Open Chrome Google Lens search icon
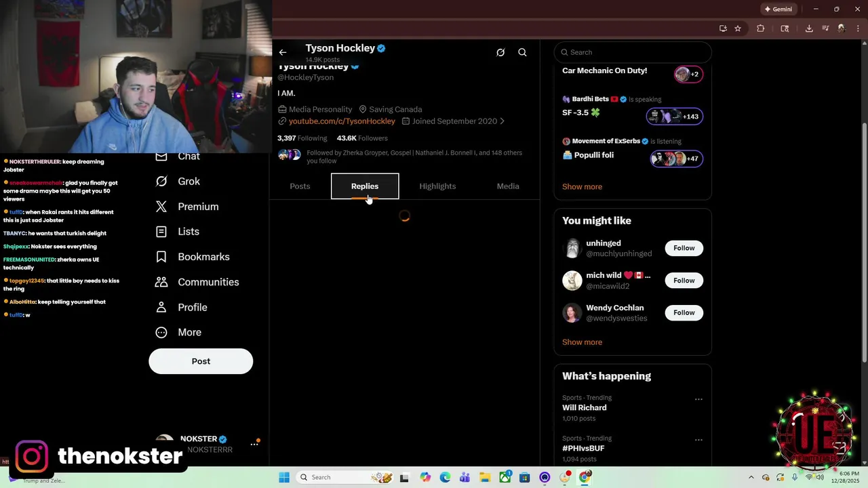The height and width of the screenshot is (488, 868). (785, 28)
